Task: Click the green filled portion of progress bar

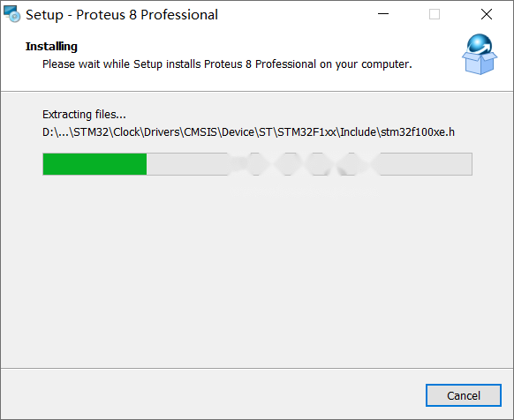Action: point(94,164)
